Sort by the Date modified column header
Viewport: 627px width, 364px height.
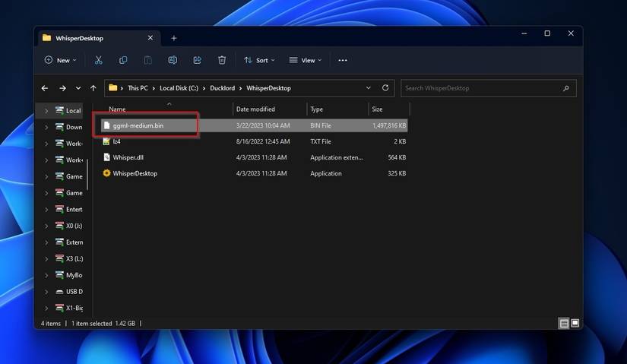pyautogui.click(x=255, y=109)
